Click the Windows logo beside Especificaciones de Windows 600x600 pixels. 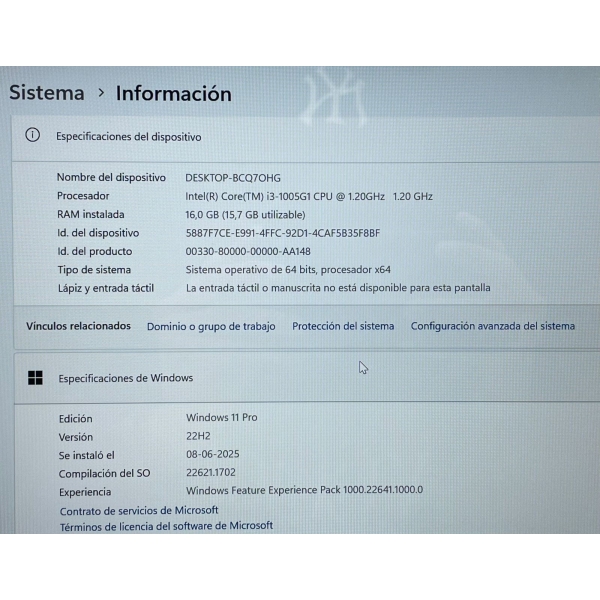coord(35,378)
